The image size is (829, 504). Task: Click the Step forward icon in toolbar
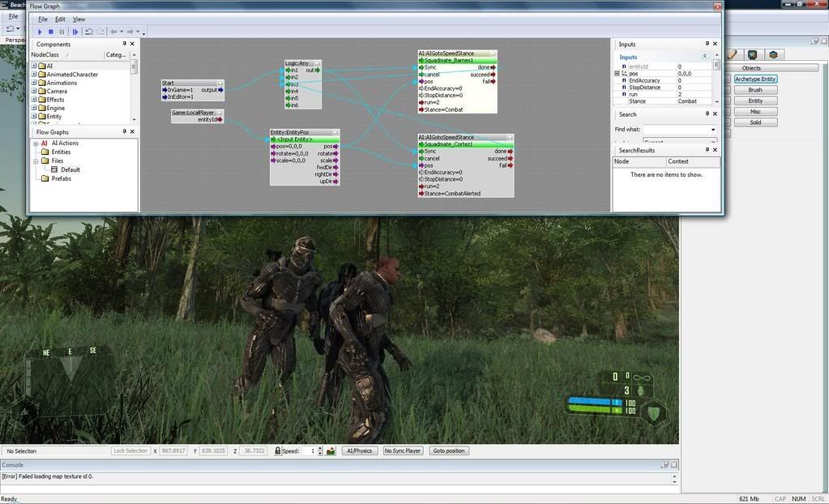pyautogui.click(x=75, y=32)
